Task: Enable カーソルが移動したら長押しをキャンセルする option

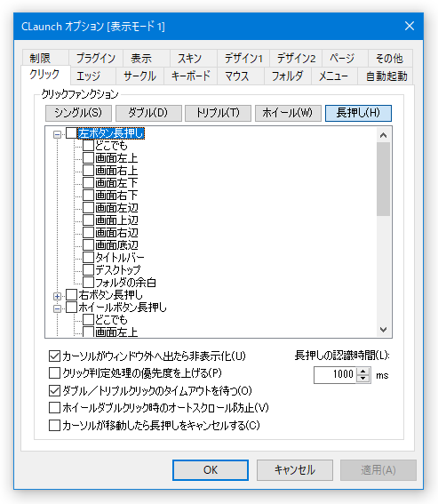Action: (54, 425)
